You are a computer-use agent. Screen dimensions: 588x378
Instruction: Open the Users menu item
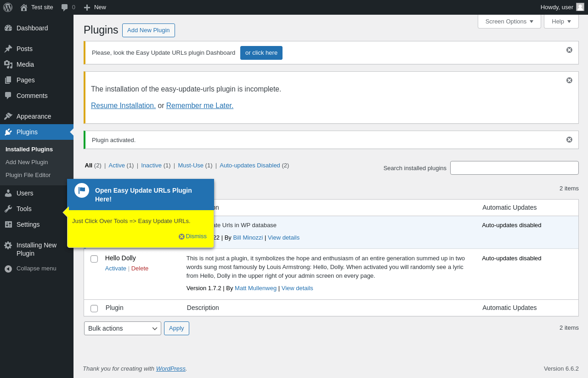pos(37,193)
